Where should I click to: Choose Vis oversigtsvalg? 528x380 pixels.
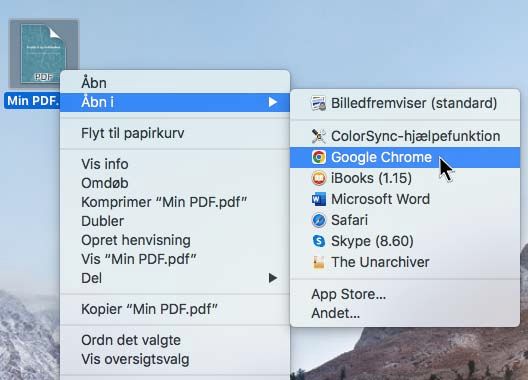(x=175, y=359)
